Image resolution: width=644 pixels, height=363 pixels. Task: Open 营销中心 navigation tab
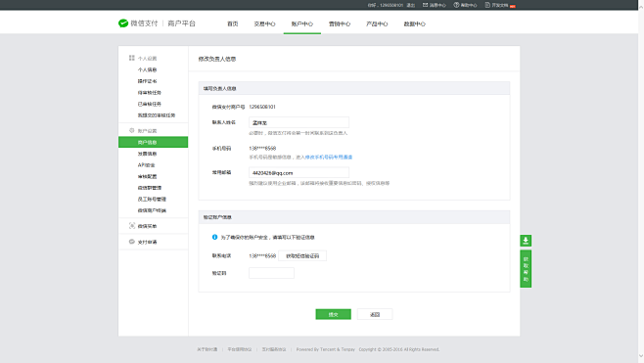coord(340,23)
